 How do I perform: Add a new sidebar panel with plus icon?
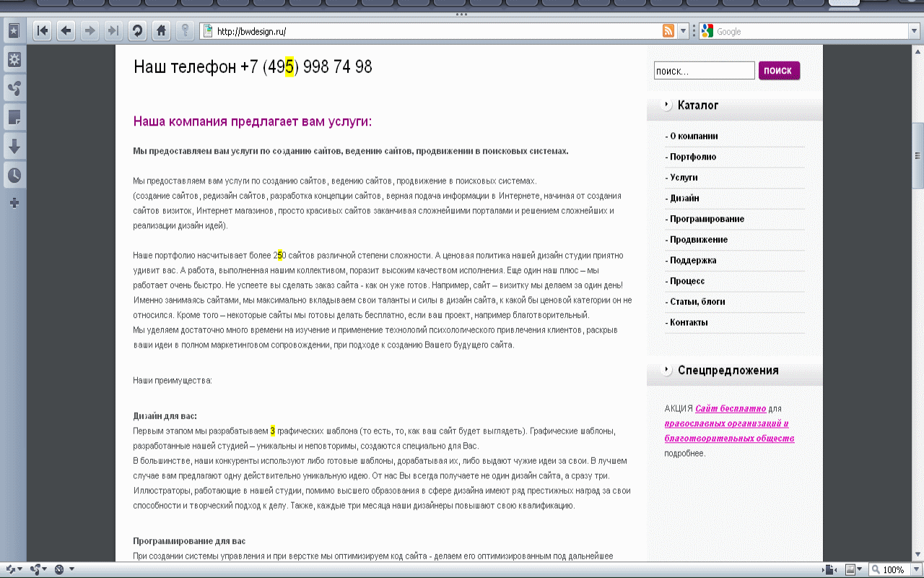(x=14, y=202)
